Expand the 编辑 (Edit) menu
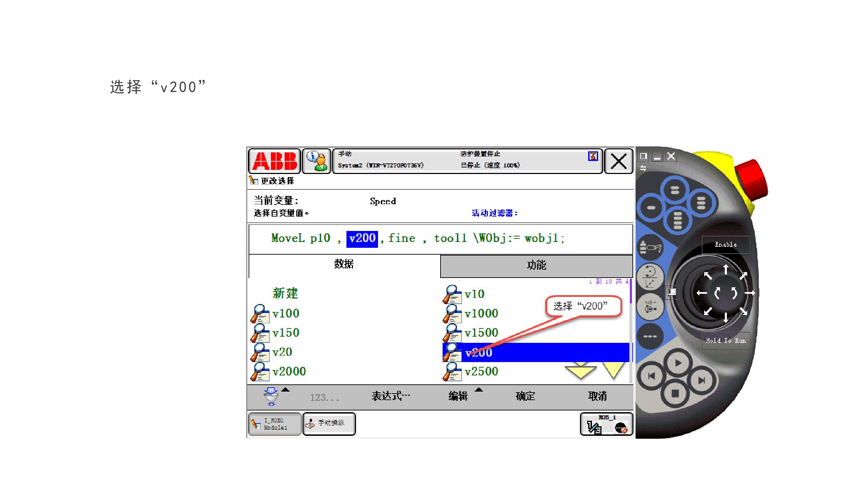This screenshot has height=488, width=868. point(458,396)
